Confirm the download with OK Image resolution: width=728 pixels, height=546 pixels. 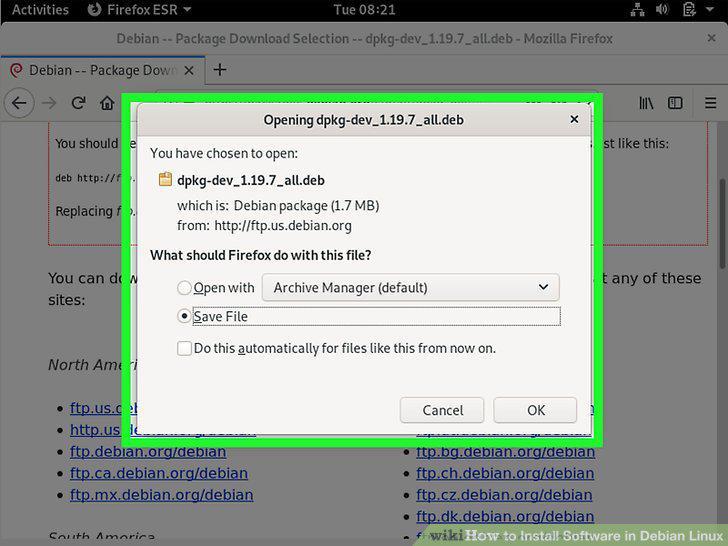coord(535,410)
